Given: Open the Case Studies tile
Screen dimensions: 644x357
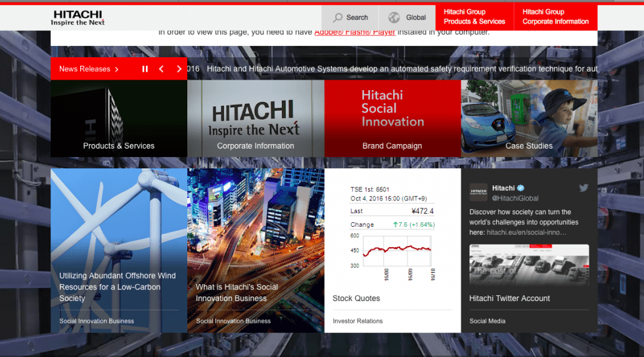Looking at the screenshot, I should pyautogui.click(x=529, y=119).
